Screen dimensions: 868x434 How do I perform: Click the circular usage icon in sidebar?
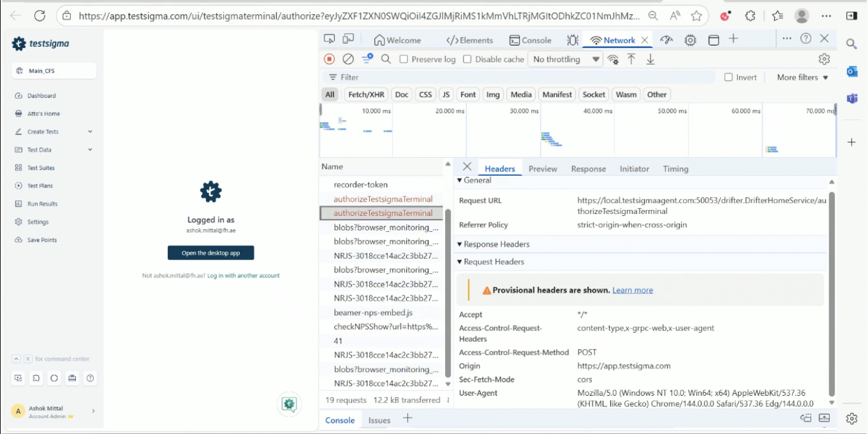pyautogui.click(x=54, y=378)
